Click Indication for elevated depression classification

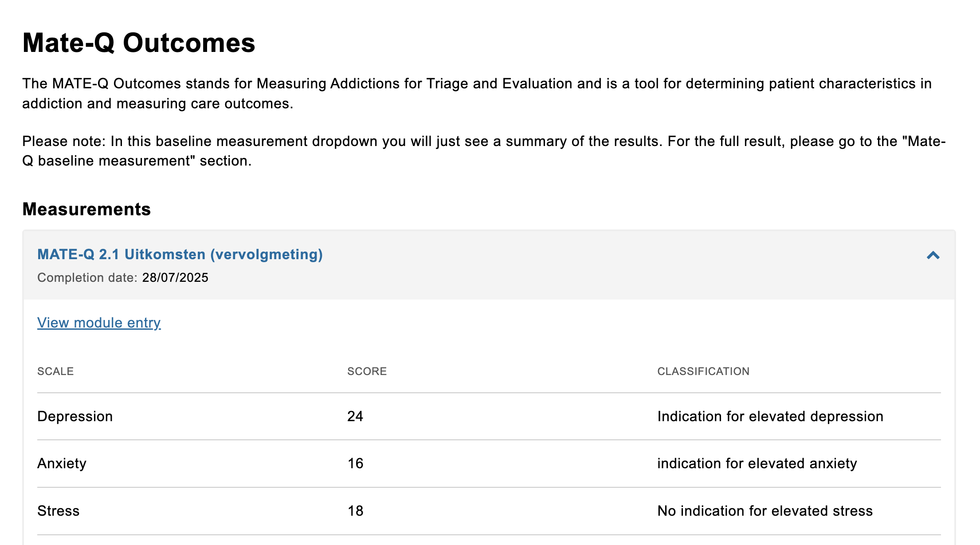(x=770, y=416)
